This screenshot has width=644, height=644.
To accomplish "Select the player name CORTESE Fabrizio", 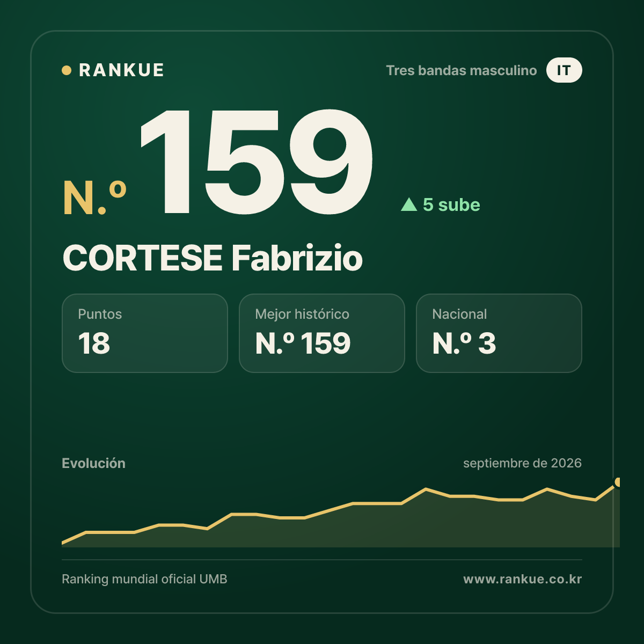I will 213,258.
